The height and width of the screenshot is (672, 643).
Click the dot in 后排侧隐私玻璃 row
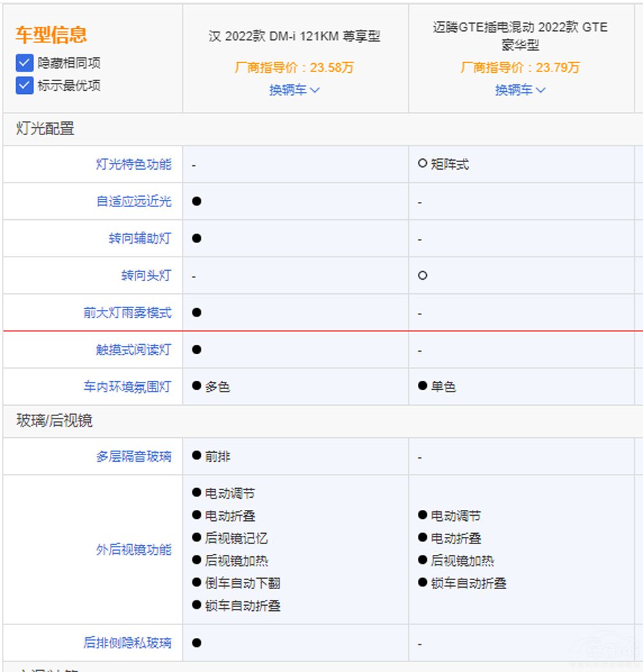pos(197,642)
